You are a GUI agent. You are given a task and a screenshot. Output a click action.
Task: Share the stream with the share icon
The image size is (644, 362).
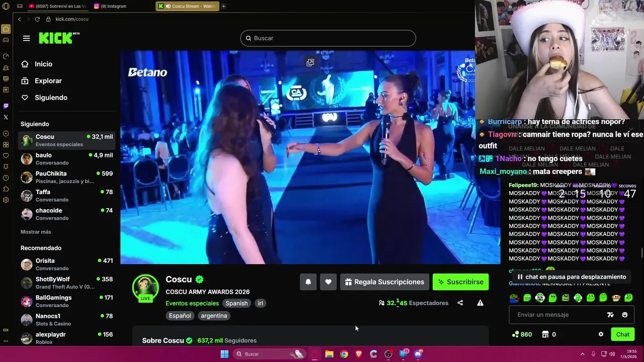460,303
